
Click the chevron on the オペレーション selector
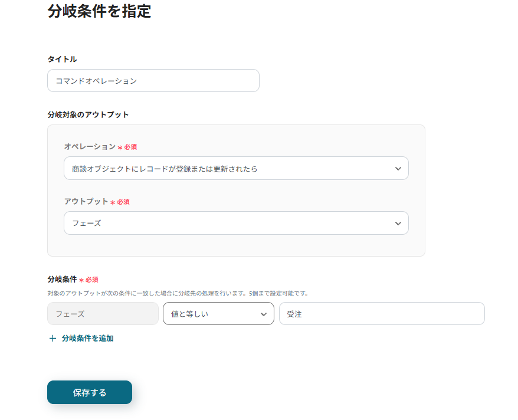point(399,168)
